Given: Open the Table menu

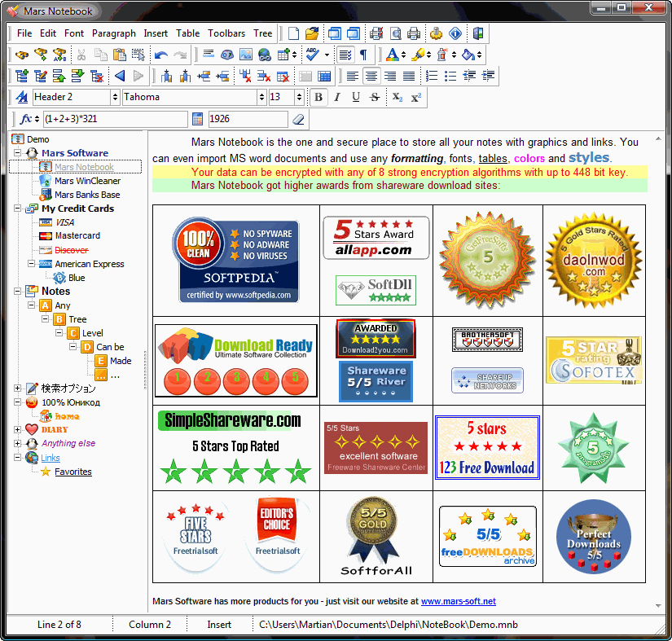Looking at the screenshot, I should 188,33.
